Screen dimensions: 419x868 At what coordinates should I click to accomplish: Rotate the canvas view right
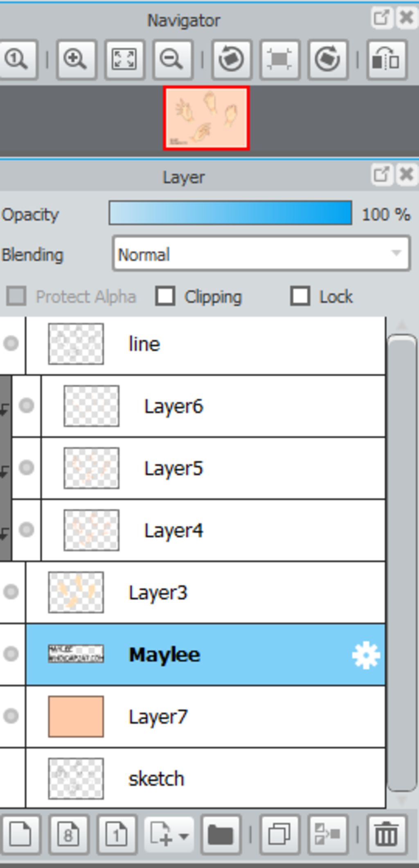tap(328, 59)
